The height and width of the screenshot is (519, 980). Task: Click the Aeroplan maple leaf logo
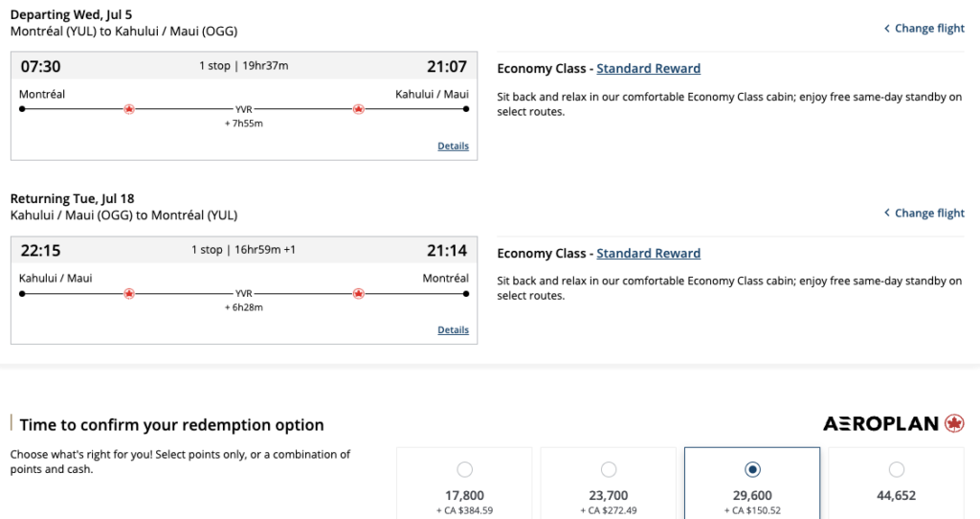coord(954,423)
